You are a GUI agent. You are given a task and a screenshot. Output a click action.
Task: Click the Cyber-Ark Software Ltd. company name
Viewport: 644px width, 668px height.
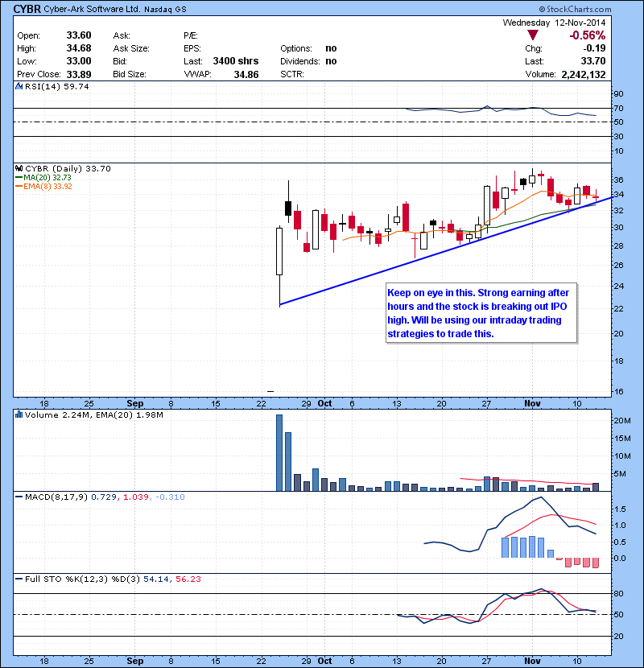click(92, 9)
